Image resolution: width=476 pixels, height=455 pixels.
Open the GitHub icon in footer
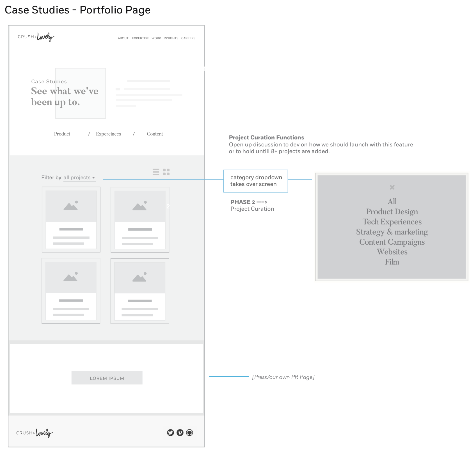(x=189, y=433)
